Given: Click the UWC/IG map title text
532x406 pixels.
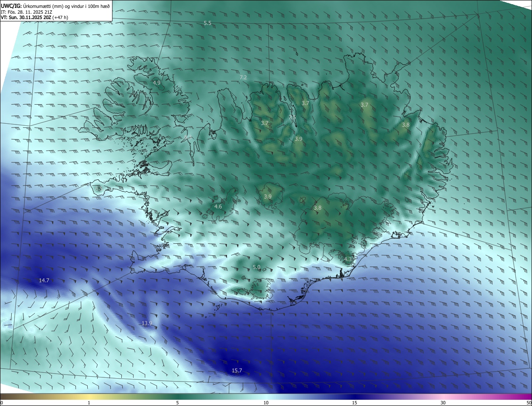Looking at the screenshot, I should pos(55,5).
